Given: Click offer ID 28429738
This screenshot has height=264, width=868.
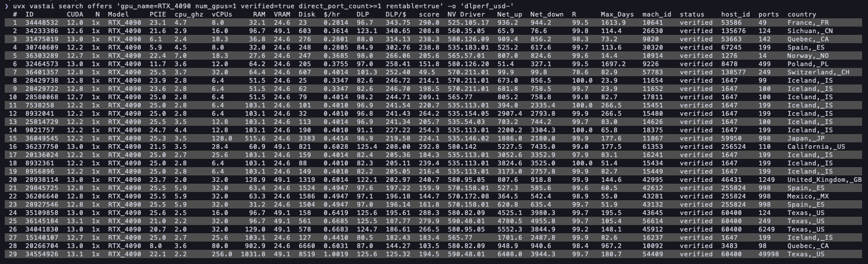Looking at the screenshot, I should pyautogui.click(x=42, y=80).
